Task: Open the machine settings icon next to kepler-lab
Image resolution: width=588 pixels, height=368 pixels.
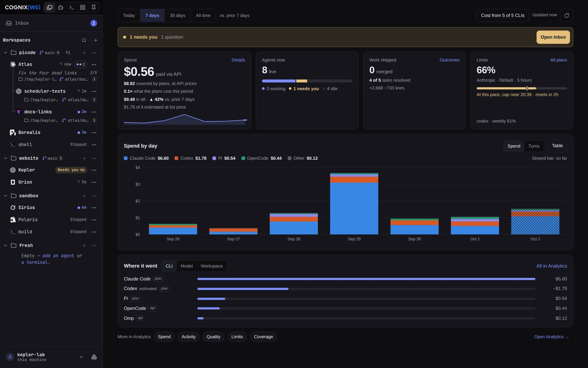Action: (94, 357)
